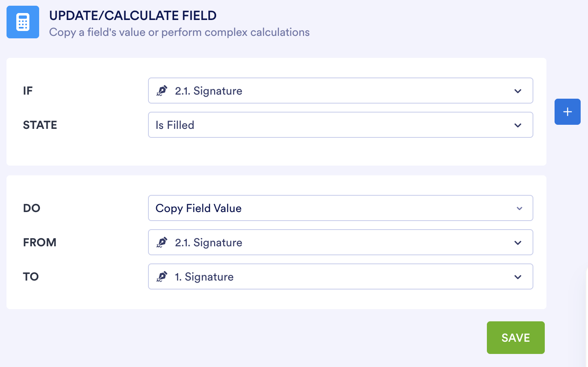The image size is (588, 367).
Task: Click the signature pen icon in the FROM field
Action: [162, 242]
